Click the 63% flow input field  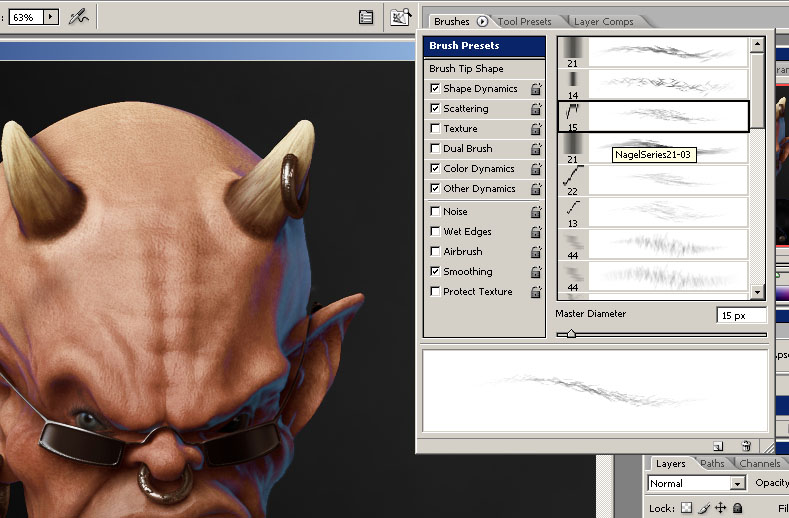tap(26, 17)
